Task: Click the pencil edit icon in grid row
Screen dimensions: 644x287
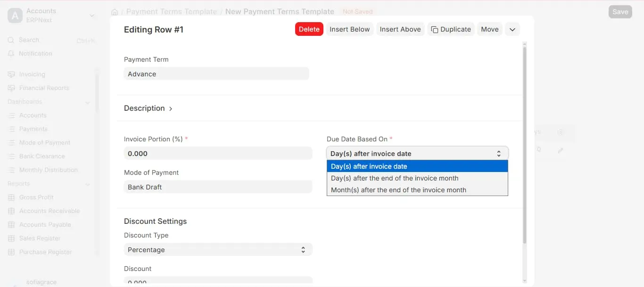Action: coord(561,150)
